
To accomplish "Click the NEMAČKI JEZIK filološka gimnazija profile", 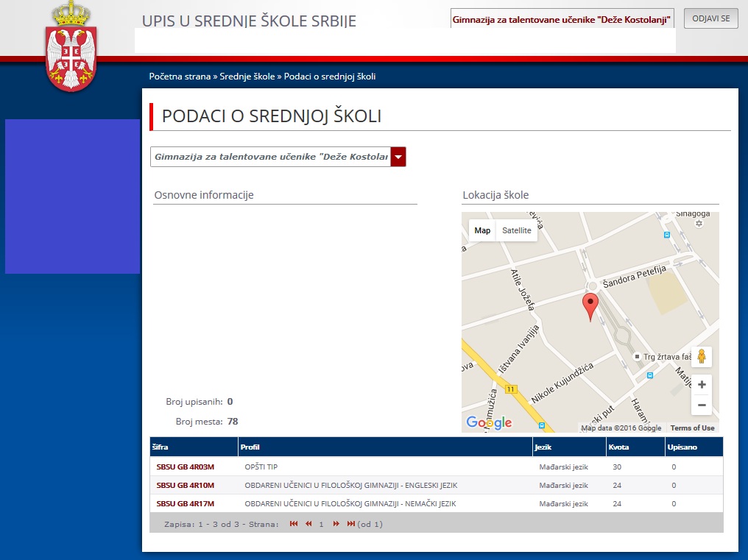I will [350, 504].
